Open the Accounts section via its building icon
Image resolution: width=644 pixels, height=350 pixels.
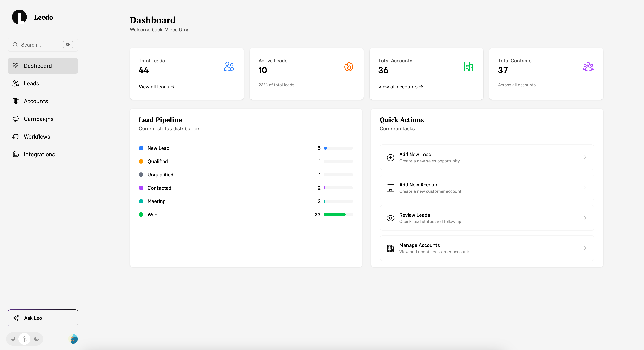[16, 101]
